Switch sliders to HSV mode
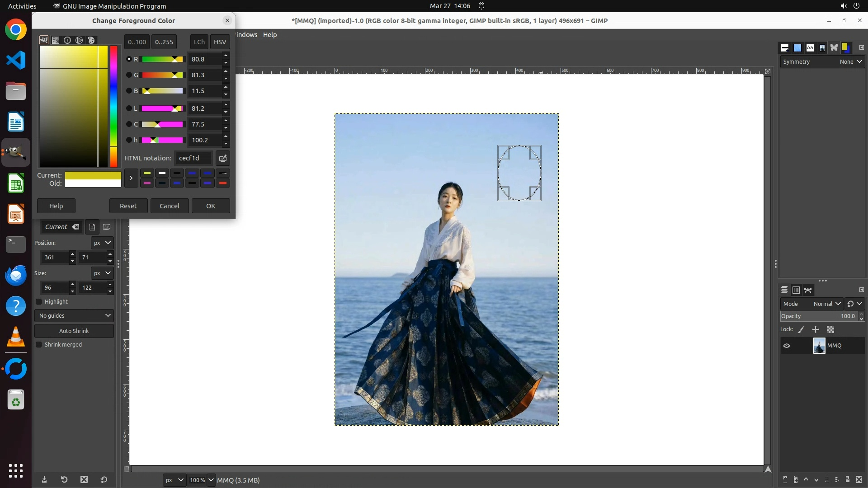868x488 pixels. [x=220, y=42]
